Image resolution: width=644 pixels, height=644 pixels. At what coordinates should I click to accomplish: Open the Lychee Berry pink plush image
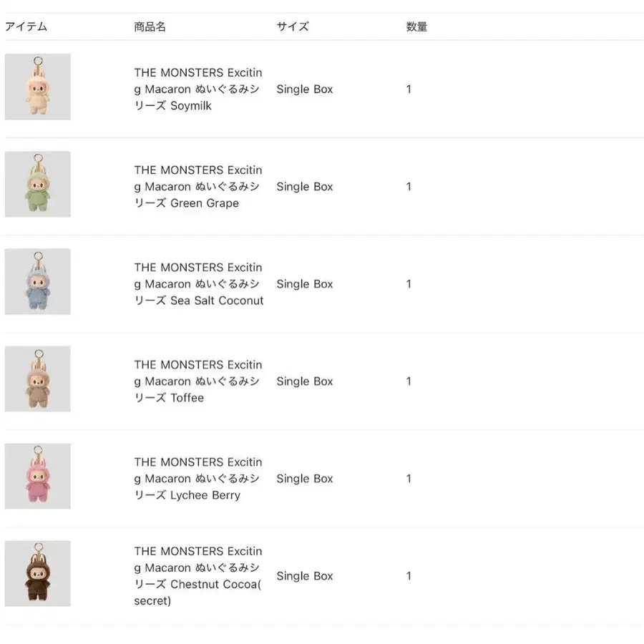37,476
